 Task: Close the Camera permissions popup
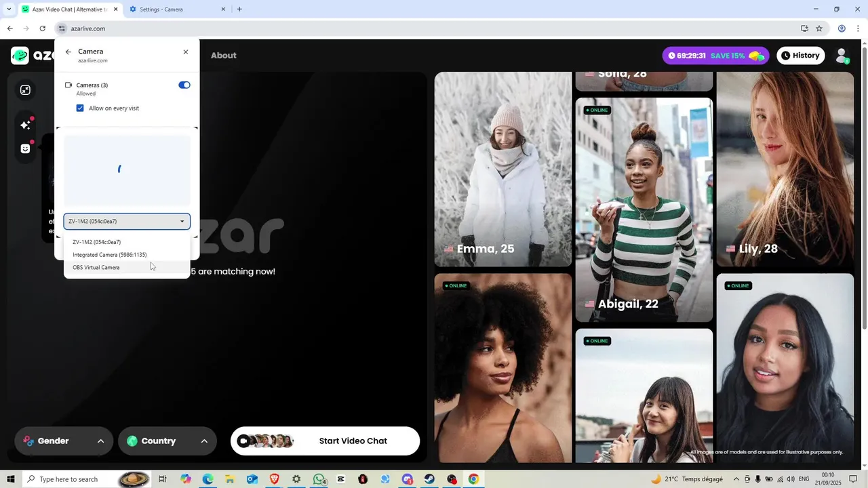coord(186,52)
